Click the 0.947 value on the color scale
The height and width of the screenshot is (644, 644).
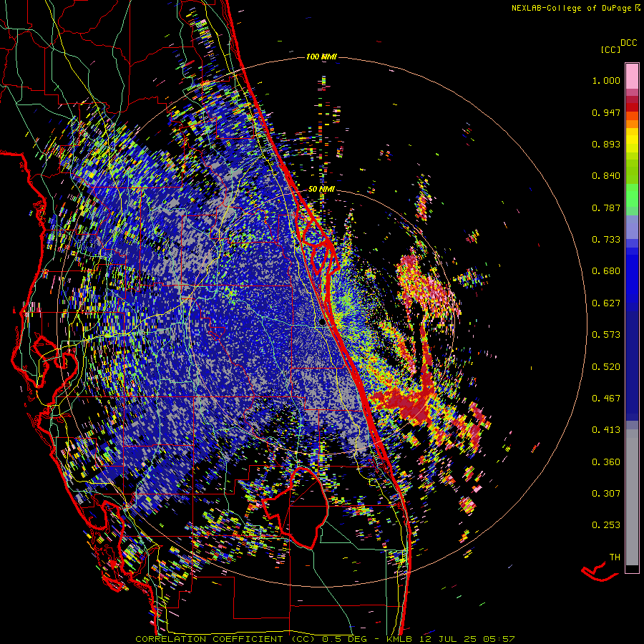pos(606,112)
